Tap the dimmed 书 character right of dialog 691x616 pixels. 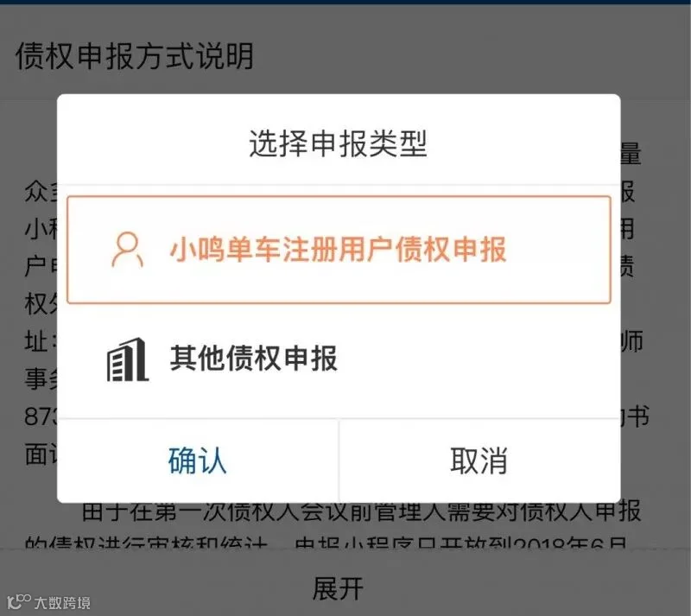tap(639, 416)
